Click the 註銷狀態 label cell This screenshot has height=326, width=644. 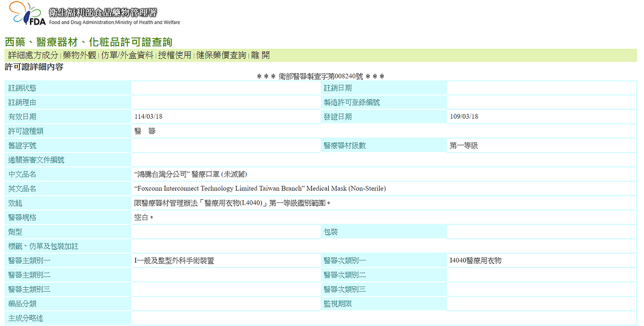coord(68,88)
